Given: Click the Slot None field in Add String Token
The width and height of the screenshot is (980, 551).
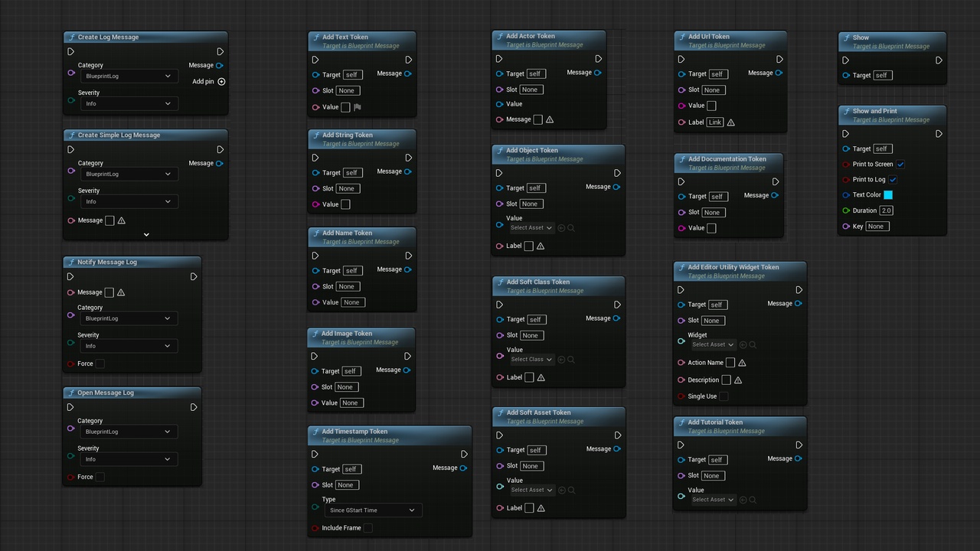Looking at the screenshot, I should pos(348,189).
